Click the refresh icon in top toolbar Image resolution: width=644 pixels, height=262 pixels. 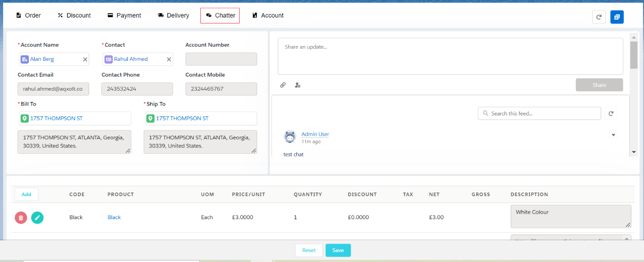pos(599,17)
